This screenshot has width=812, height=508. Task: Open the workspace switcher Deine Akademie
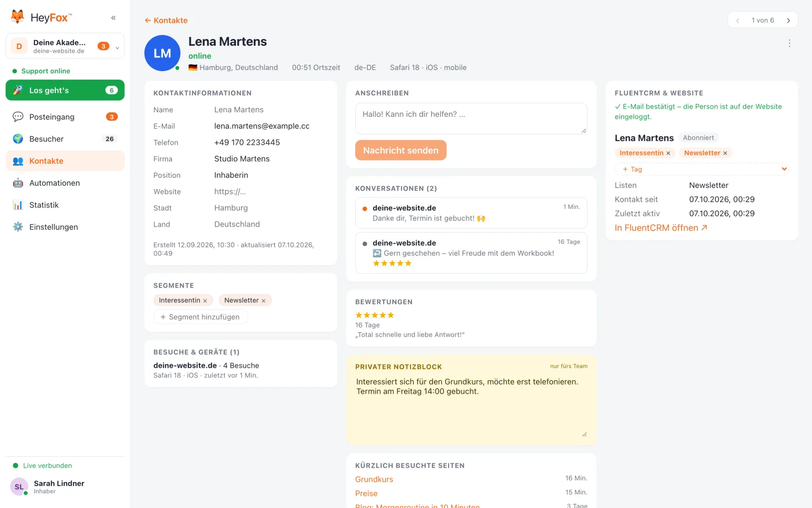[x=65, y=46]
